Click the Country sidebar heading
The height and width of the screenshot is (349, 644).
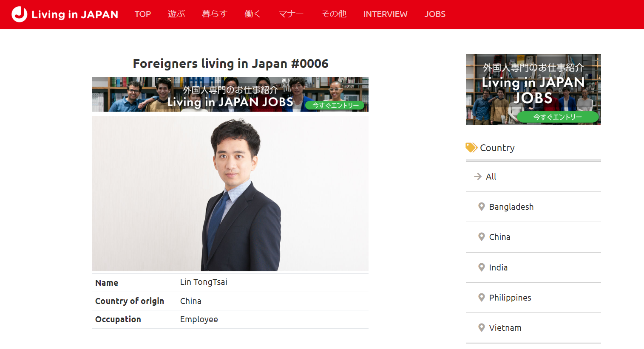tap(497, 148)
